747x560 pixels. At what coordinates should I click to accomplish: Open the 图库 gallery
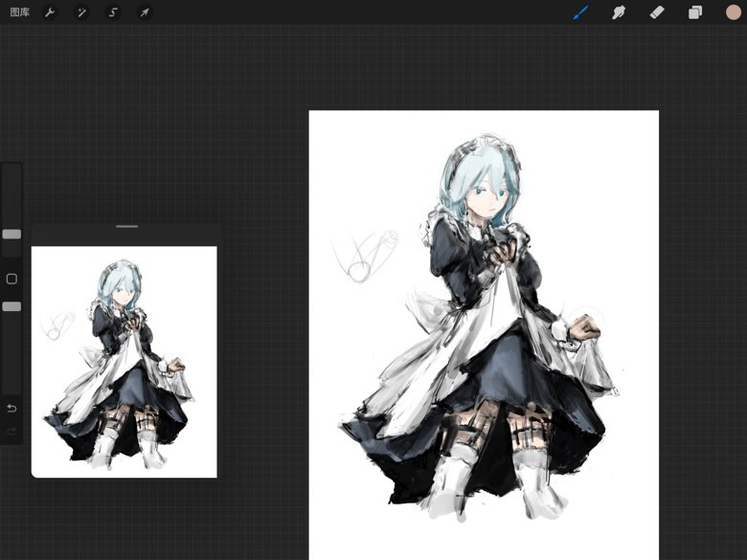click(19, 12)
